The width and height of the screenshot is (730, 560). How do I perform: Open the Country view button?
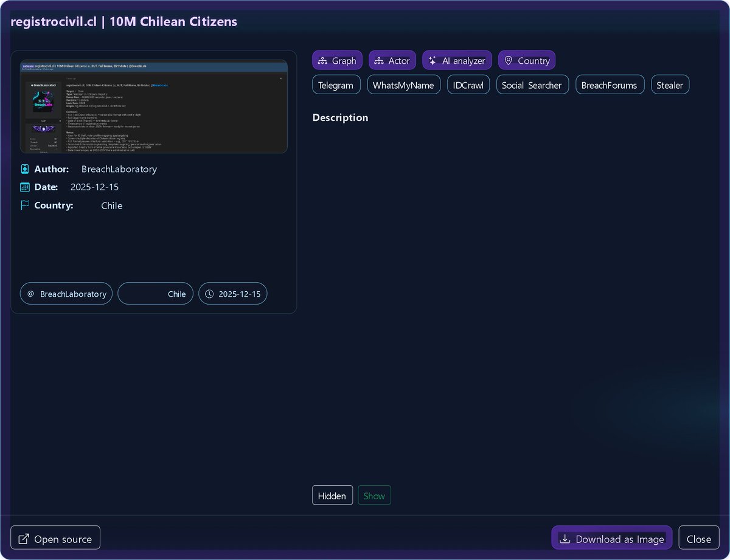coord(527,61)
